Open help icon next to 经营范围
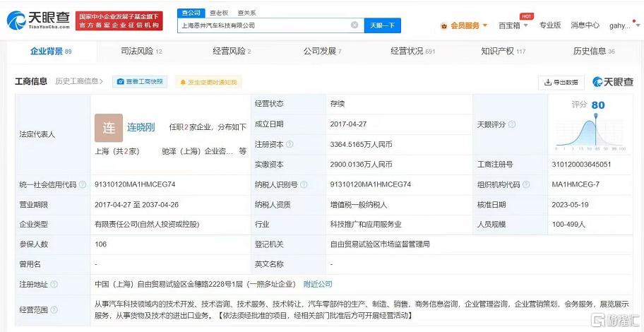The height and width of the screenshot is (332, 644). [54, 310]
